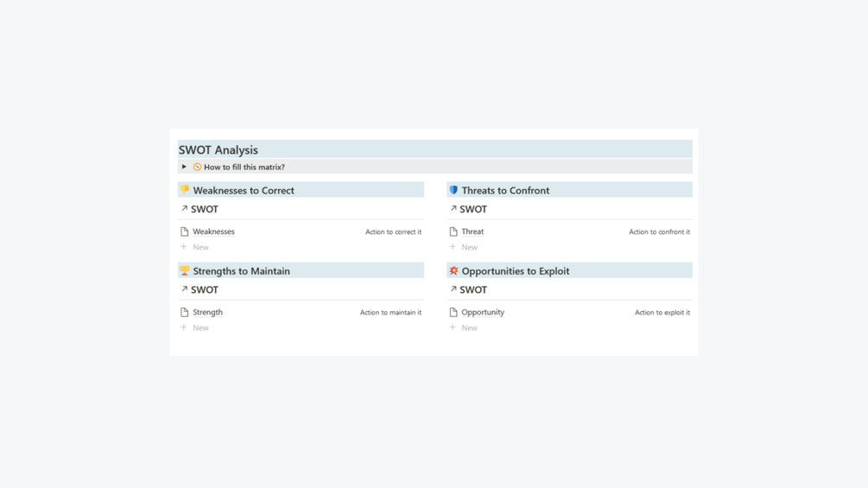Expand the 'How to fill this matrix?' toggle
The image size is (868, 488).
coord(184,167)
